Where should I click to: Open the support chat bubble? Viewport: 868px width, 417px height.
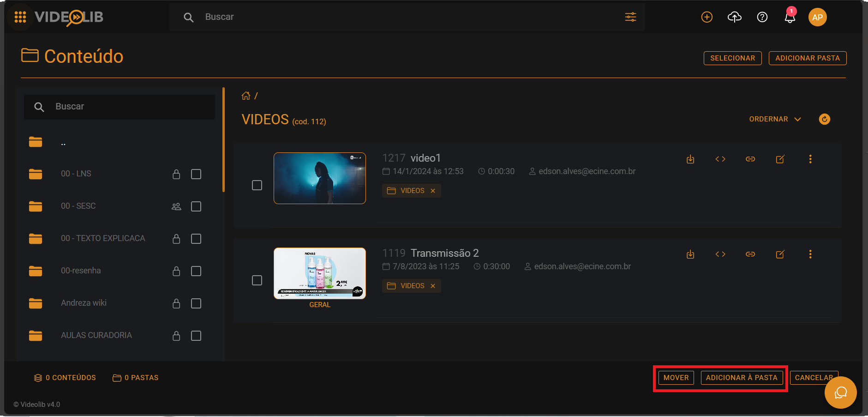pos(841,393)
